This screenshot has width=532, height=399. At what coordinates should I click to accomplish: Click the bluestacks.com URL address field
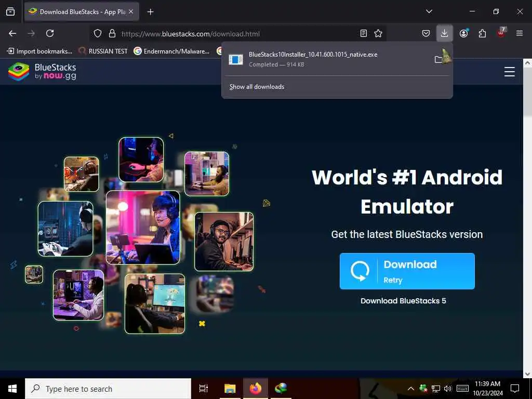click(237, 34)
